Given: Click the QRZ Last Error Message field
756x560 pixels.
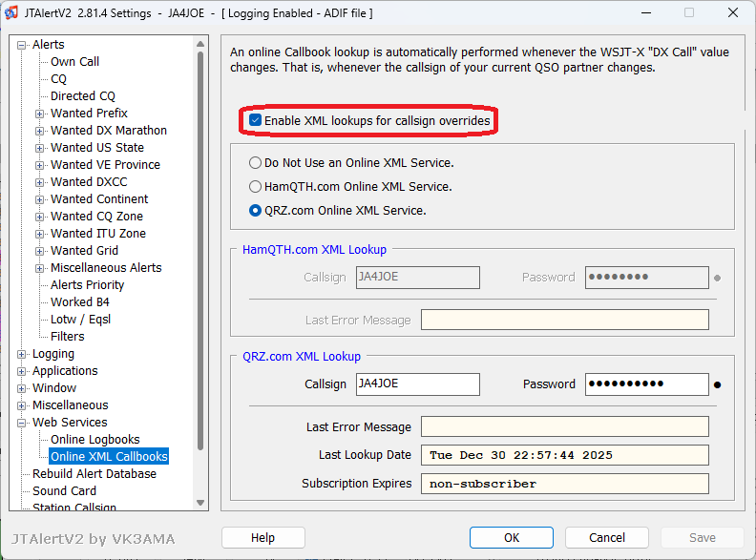Looking at the screenshot, I should [564, 426].
